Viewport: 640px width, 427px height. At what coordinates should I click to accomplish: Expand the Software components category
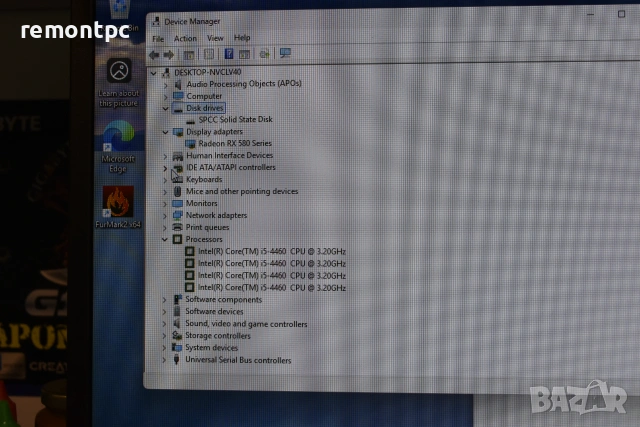coord(164,300)
